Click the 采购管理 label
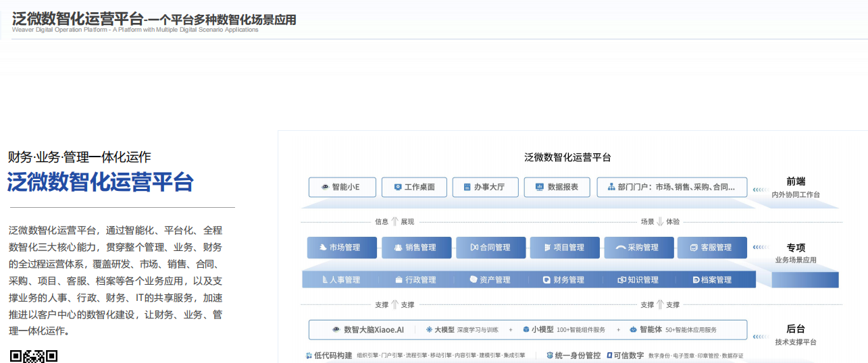Screen dimensions: 868x363 pos(643,248)
